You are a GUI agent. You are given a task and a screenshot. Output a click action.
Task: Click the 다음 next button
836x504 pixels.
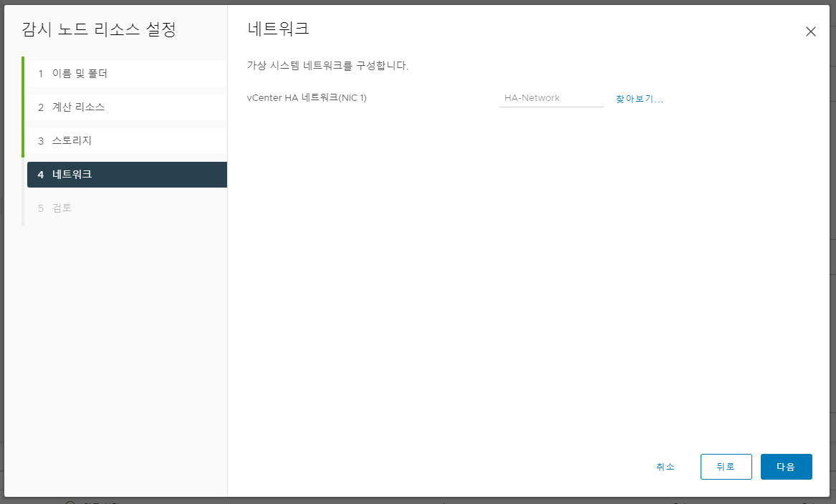tap(786, 467)
